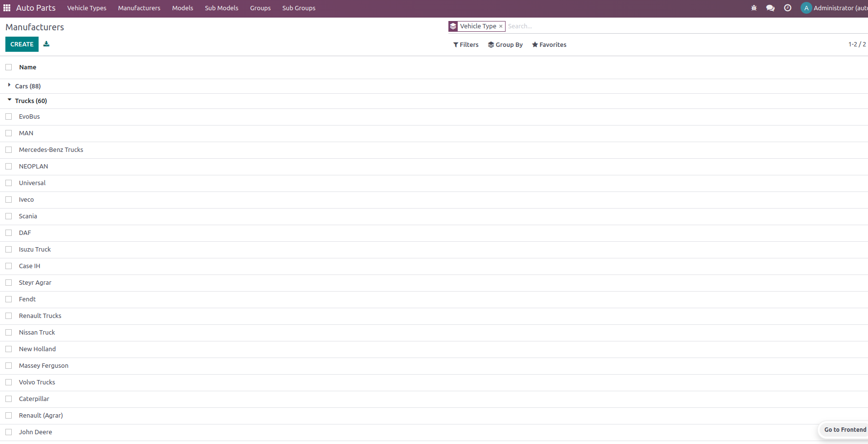Open the Models menu
The width and height of the screenshot is (868, 444).
click(x=183, y=8)
